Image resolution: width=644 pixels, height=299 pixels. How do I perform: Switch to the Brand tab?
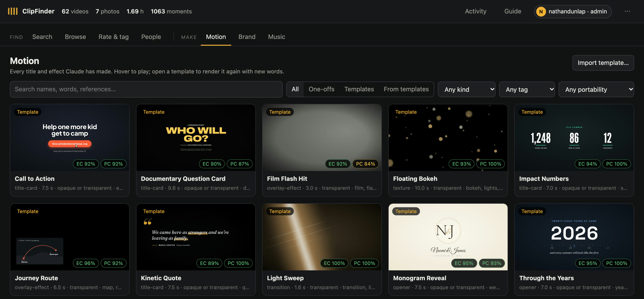[x=247, y=37]
